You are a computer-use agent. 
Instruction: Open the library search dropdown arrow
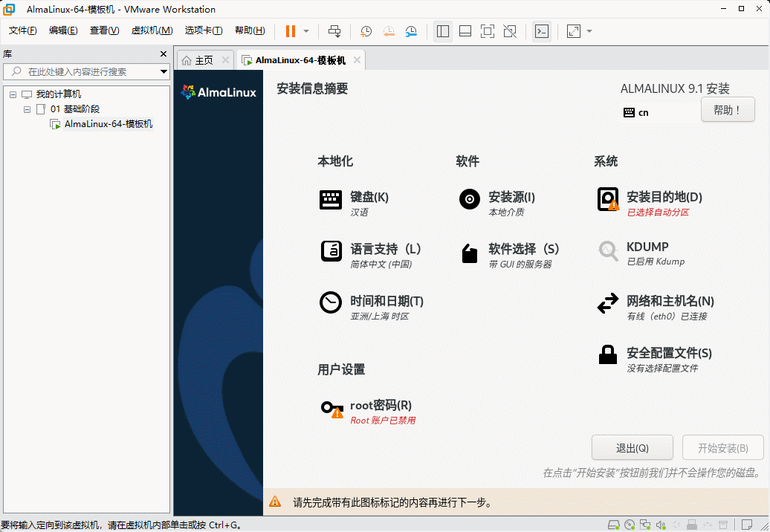[164, 72]
